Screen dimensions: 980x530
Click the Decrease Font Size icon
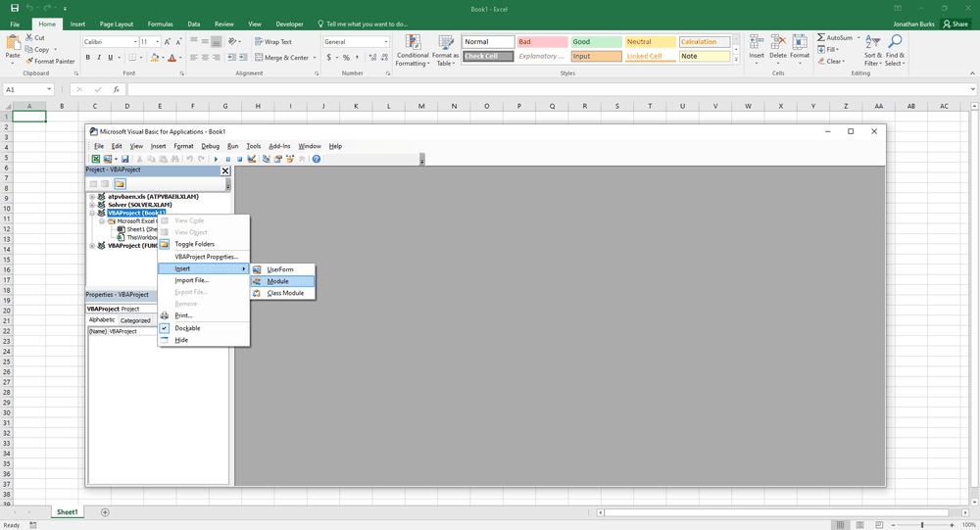[178, 42]
